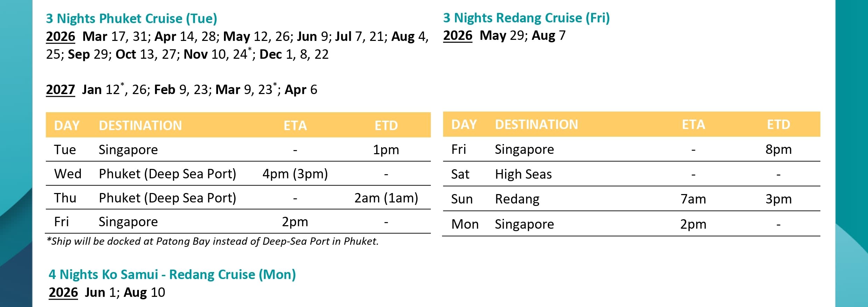868x307 pixels.
Task: Click the "1pm" Singapore departure time
Action: 386,150
